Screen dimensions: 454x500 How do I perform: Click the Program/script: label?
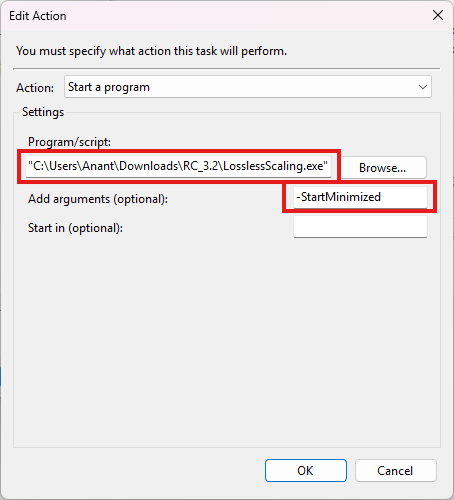tap(69, 142)
